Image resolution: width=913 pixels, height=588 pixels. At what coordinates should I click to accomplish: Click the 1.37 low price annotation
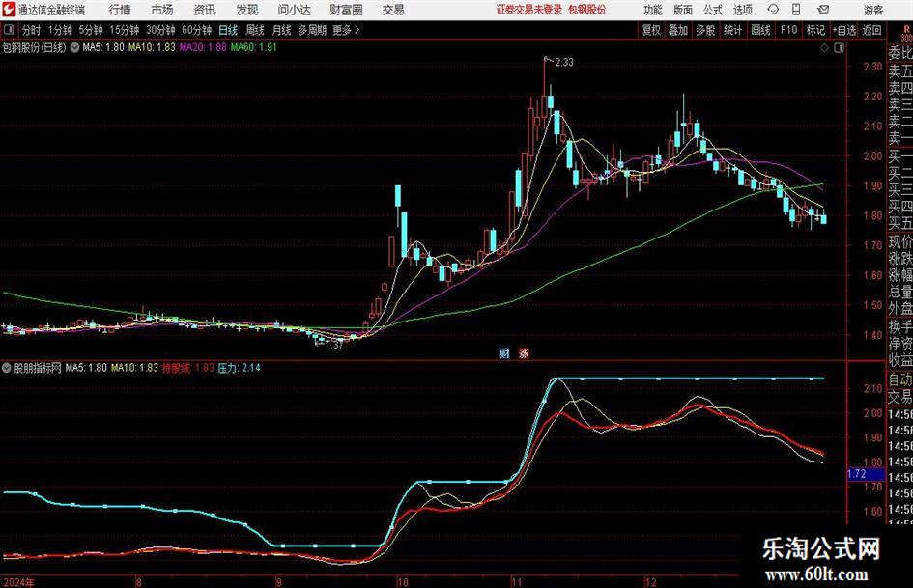point(333,345)
